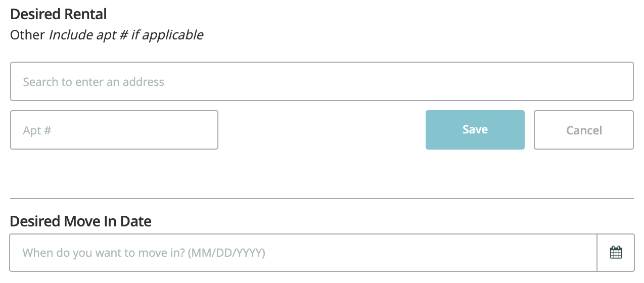Click the "Search to enter an address" placeholder
This screenshot has height=283, width=644.
click(94, 82)
